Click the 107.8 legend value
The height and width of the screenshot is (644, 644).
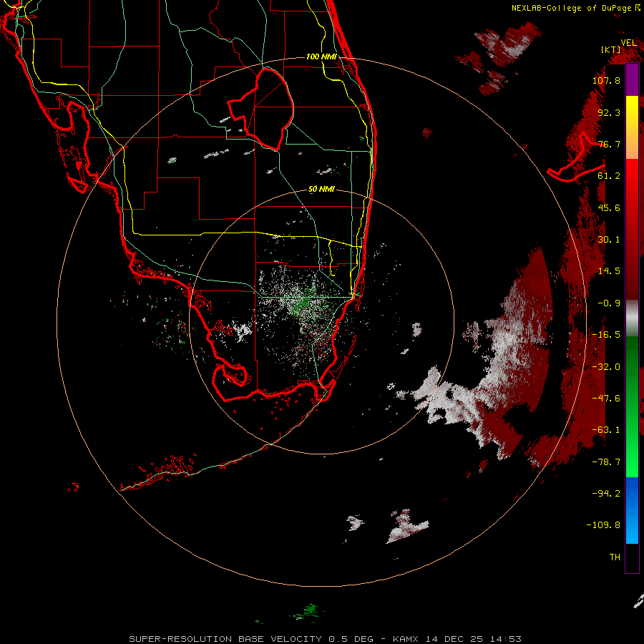point(606,80)
